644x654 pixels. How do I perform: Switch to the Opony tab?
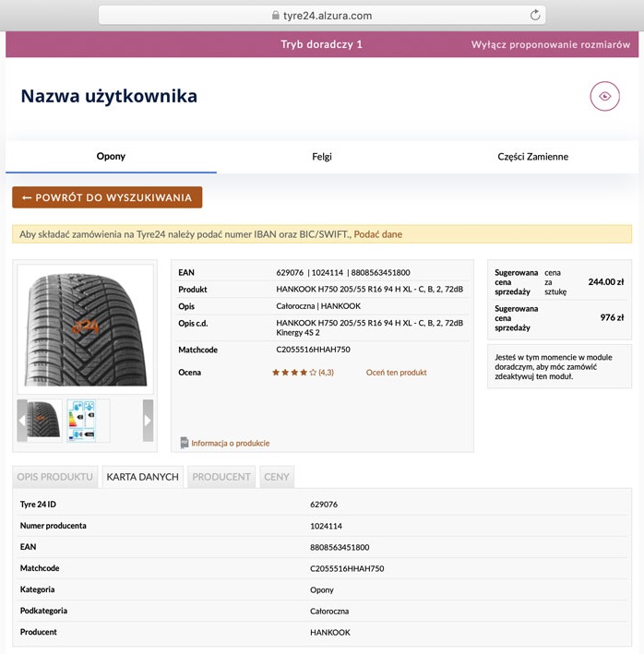pyautogui.click(x=111, y=157)
